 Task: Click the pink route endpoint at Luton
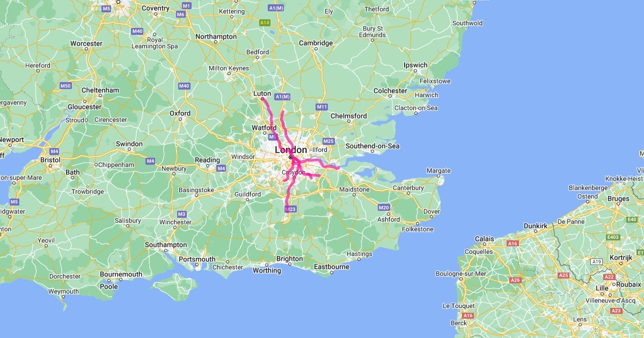pyautogui.click(x=262, y=99)
